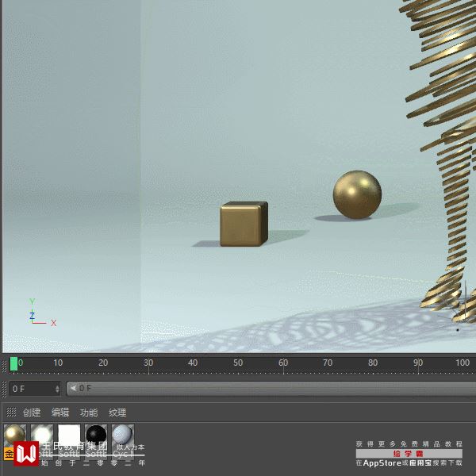Click the XYZ axis indicator in viewport
Viewport: 476px width, 476px height.
pyautogui.click(x=43, y=313)
